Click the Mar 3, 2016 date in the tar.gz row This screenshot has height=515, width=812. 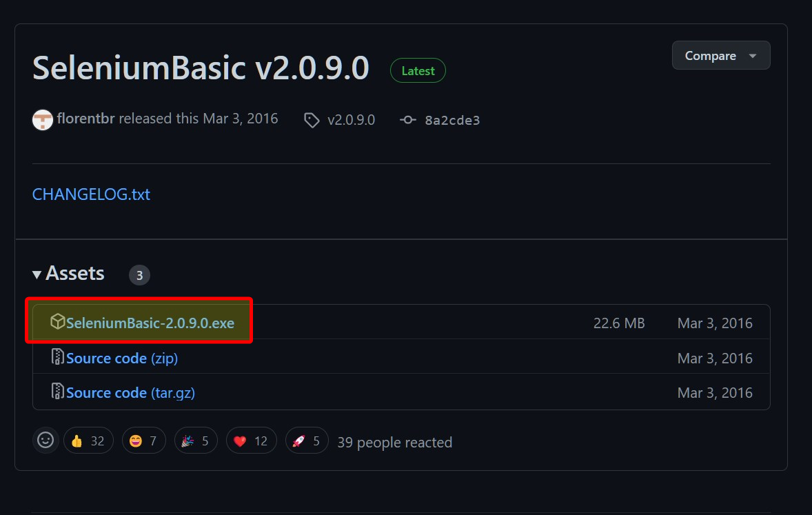[715, 393]
